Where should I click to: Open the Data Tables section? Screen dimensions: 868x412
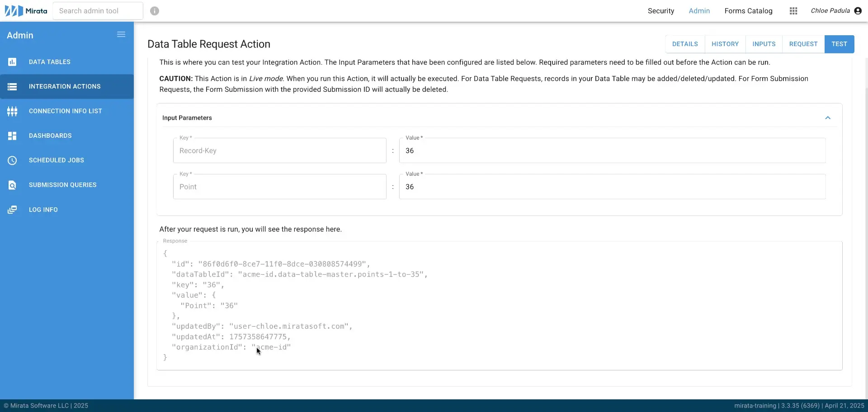50,62
